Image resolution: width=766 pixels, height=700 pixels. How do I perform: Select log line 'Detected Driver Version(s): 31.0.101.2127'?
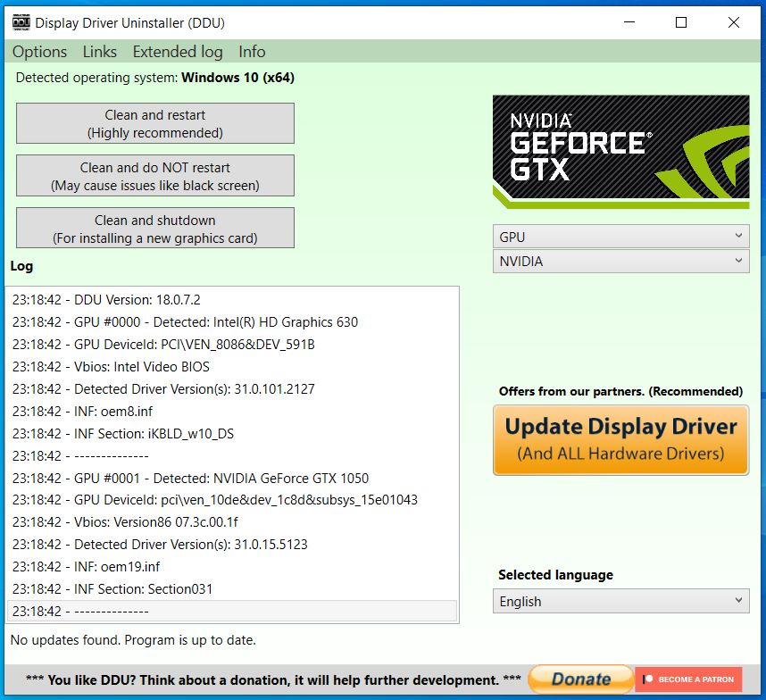232,389
